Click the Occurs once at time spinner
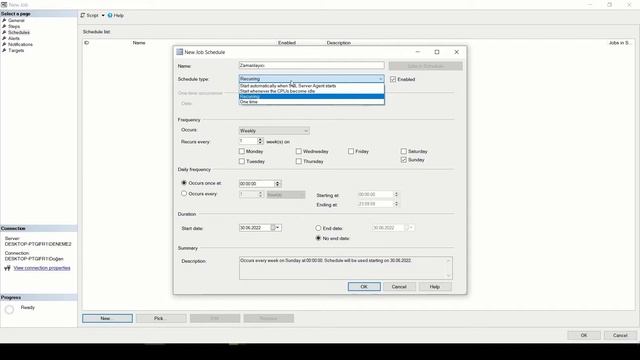This screenshot has height=360, width=640. [x=278, y=184]
